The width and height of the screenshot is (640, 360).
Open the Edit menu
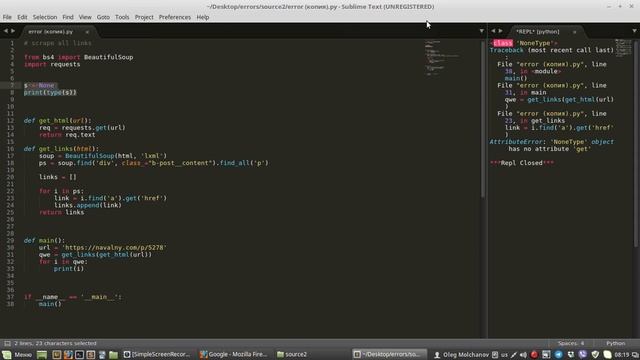(x=22, y=17)
